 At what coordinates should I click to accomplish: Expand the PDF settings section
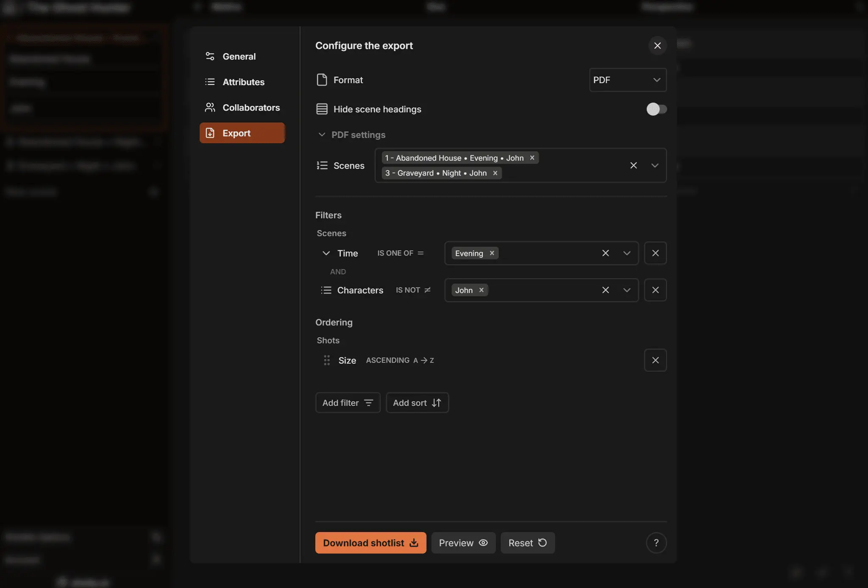[x=351, y=135]
